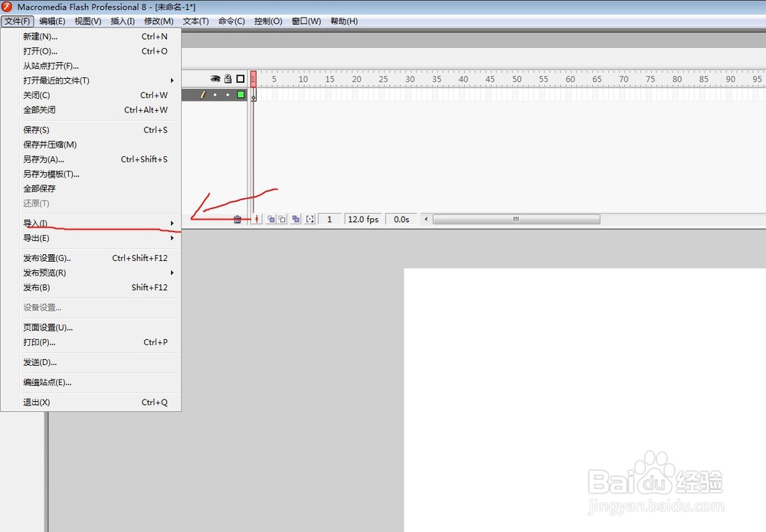Viewport: 766px width, 532px height.
Task: Expand the 导出(E) submenu
Action: point(91,238)
